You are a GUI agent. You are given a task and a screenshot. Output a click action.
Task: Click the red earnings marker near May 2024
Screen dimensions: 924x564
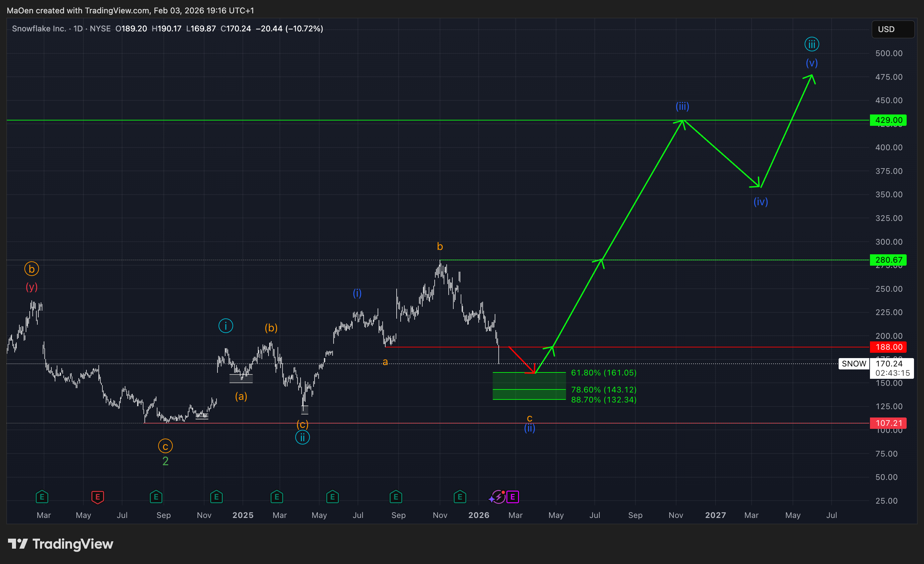97,497
